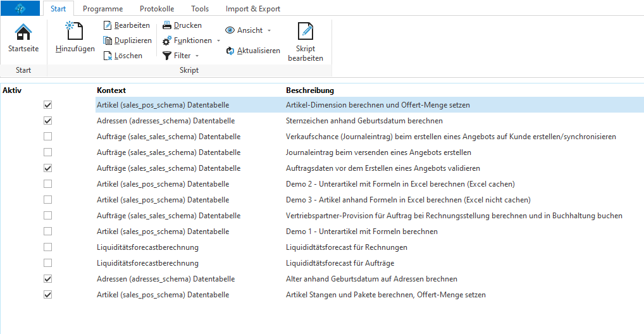Image resolution: width=644 pixels, height=334 pixels.
Task: Enable Aktiv checkbox for Liquiditätsforecast für Rechnungen
Action: click(x=48, y=247)
